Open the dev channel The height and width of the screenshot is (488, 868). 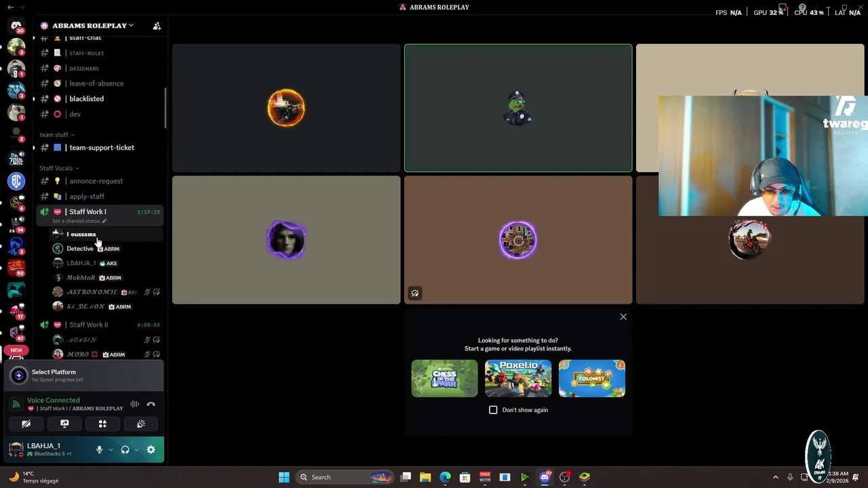[100, 114]
